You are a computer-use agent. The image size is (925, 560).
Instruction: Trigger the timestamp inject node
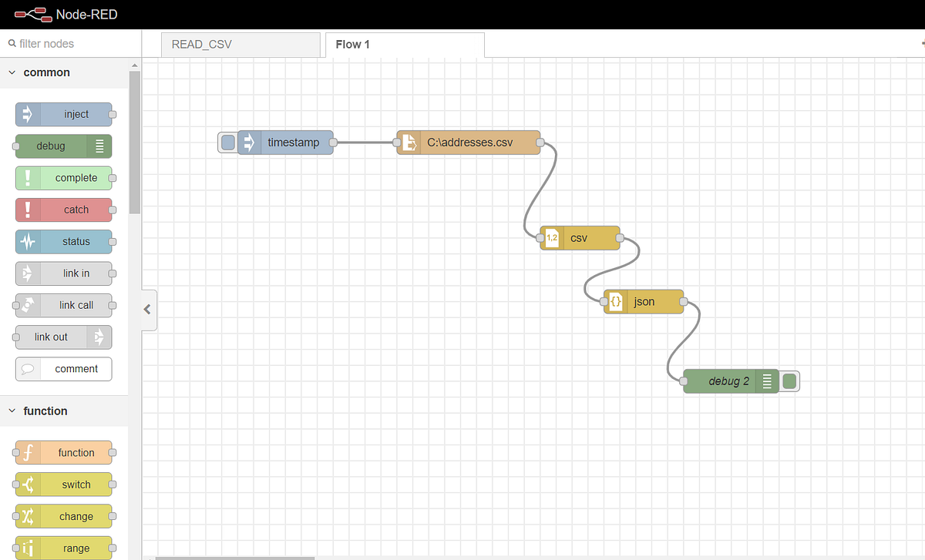coord(227,142)
